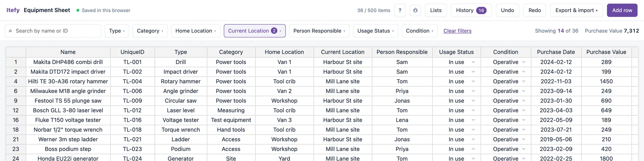Click the Itefy logo

(13, 10)
